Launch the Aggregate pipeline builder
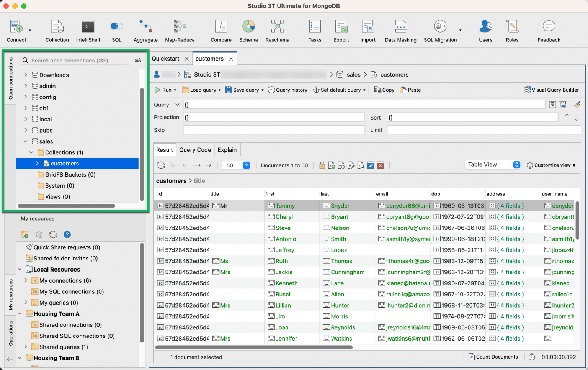 pyautogui.click(x=145, y=31)
